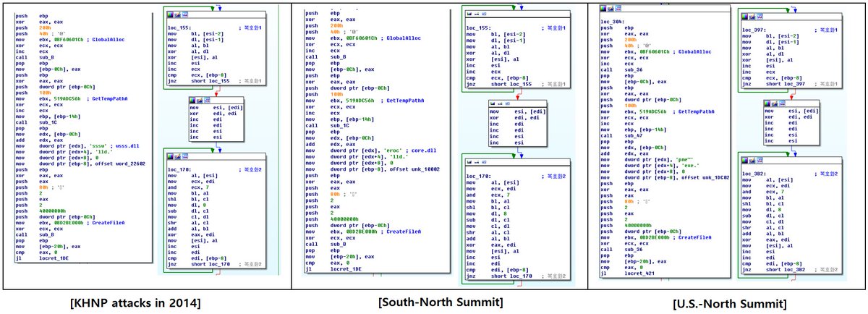Screen dimensions: 868x314
Task: Click "short loc_397" jump target
Action: 786,84
